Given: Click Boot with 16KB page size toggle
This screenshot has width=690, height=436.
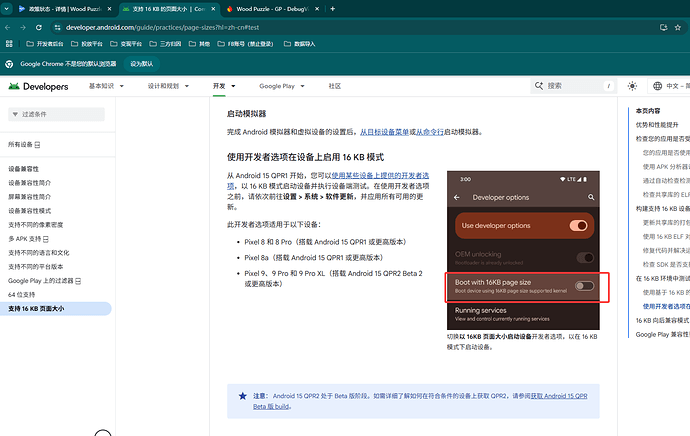Looking at the screenshot, I should [x=584, y=286].
